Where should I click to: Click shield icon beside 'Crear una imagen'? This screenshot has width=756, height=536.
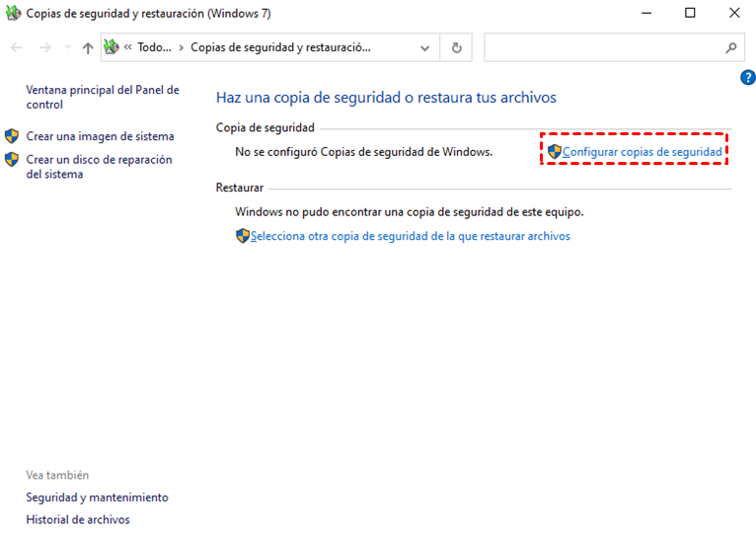click(12, 136)
